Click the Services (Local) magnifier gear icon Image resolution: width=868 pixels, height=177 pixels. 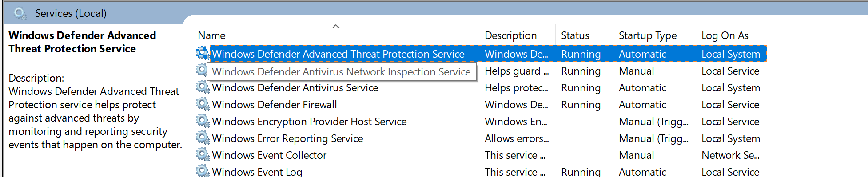pos(20,13)
